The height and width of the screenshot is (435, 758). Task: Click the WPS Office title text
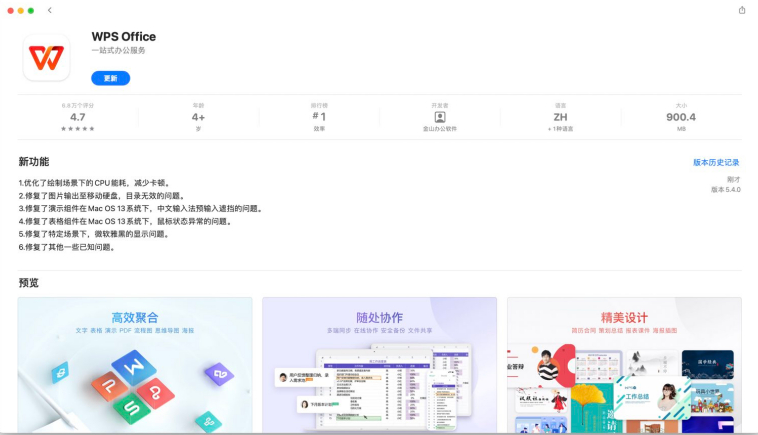[x=124, y=37]
